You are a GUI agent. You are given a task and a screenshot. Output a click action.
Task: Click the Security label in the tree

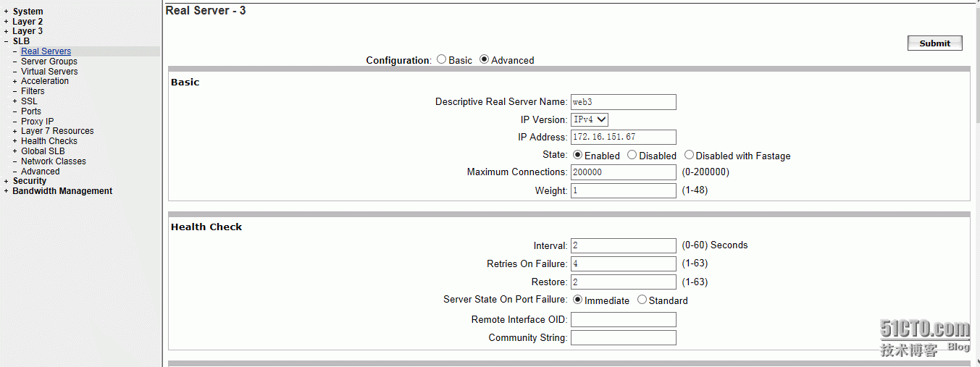point(30,181)
